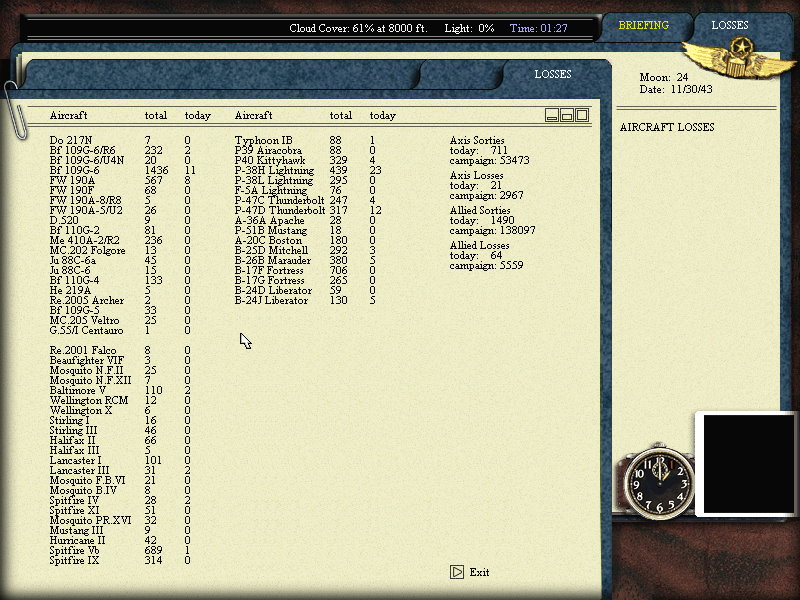The height and width of the screenshot is (600, 800).
Task: Select the FW 190F row
Action: (x=120, y=190)
